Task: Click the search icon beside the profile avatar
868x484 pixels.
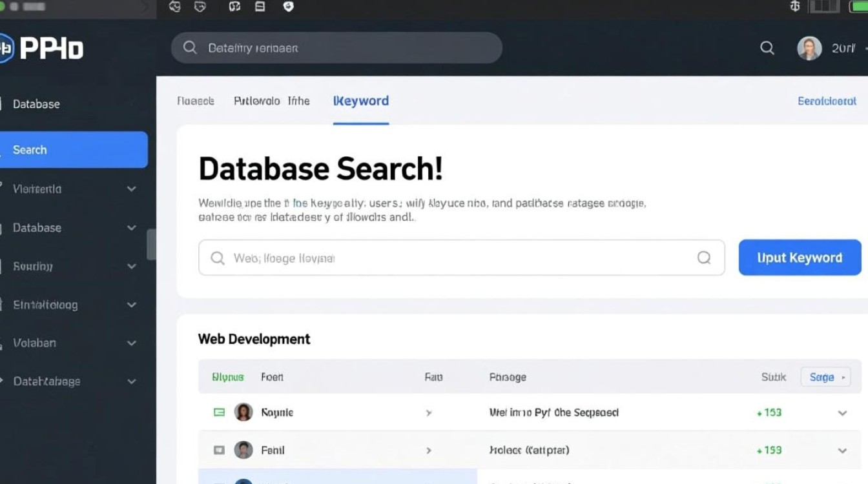Action: [x=767, y=48]
